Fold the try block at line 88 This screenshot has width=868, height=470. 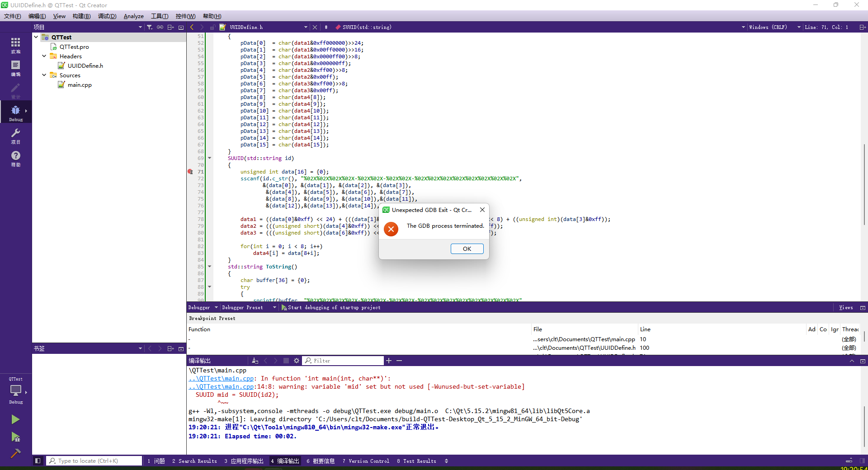coord(209,287)
